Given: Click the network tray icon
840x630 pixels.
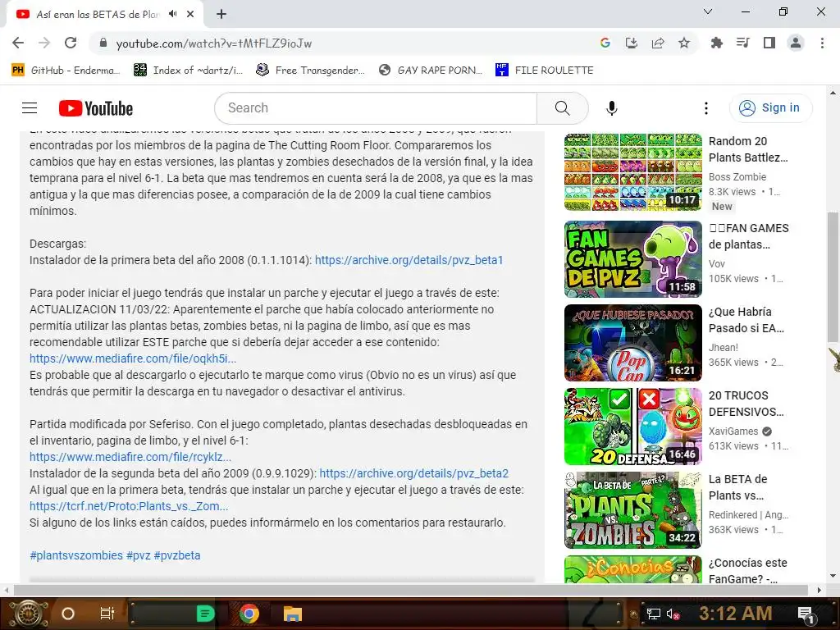Looking at the screenshot, I should click(653, 614).
